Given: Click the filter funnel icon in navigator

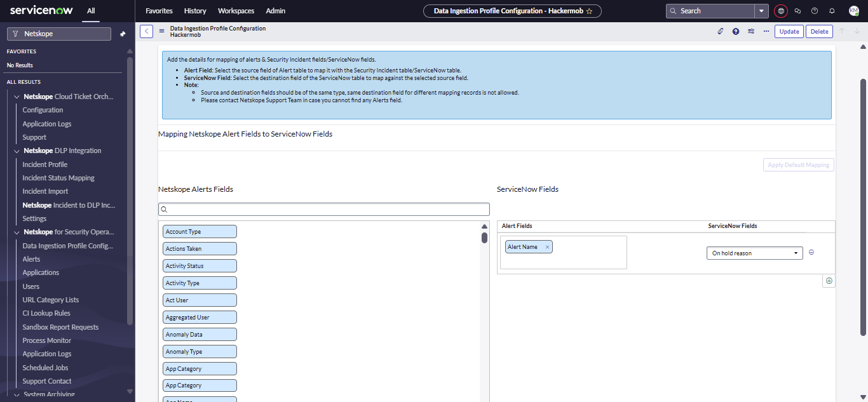Looking at the screenshot, I should 15,34.
